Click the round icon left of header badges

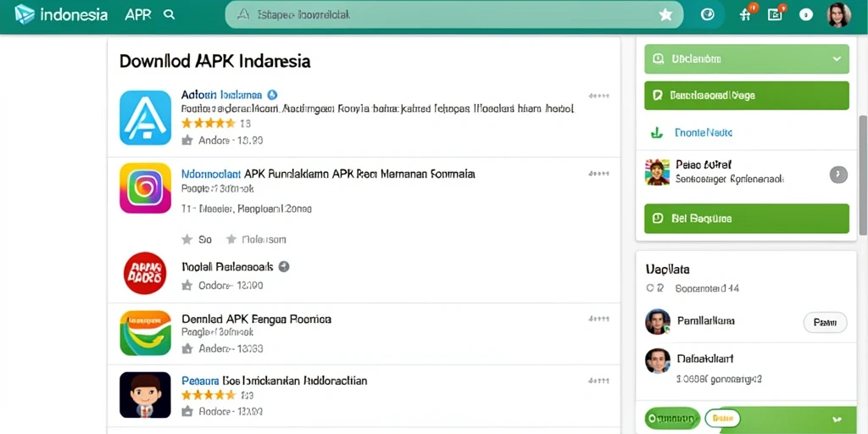(x=708, y=15)
